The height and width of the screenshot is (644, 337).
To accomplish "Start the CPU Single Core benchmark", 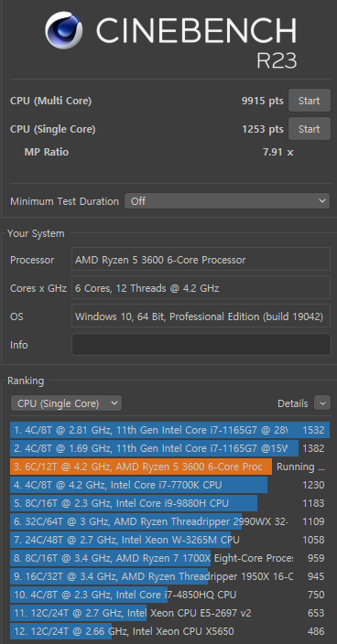I will [x=309, y=129].
